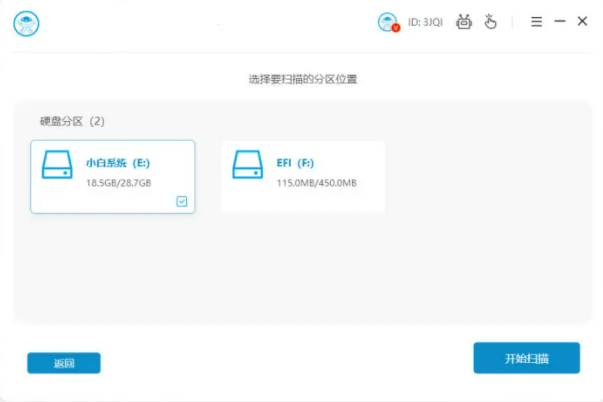Click the robot customer service icon
Image resolution: width=603 pixels, height=402 pixels.
464,22
